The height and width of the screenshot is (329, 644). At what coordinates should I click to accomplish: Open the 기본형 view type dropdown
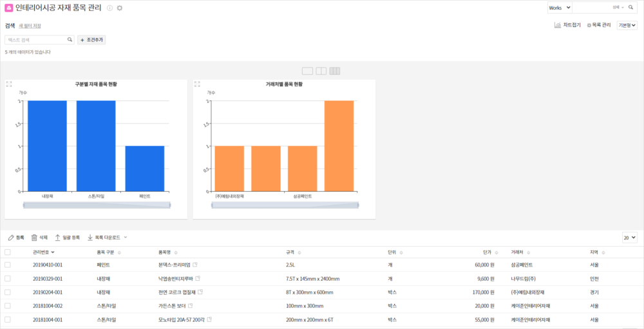point(627,26)
